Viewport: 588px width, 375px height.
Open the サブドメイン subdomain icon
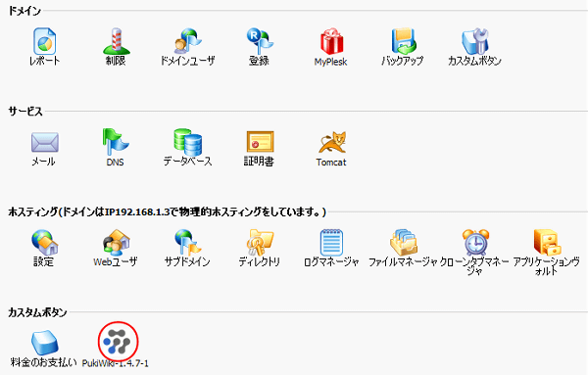click(188, 243)
